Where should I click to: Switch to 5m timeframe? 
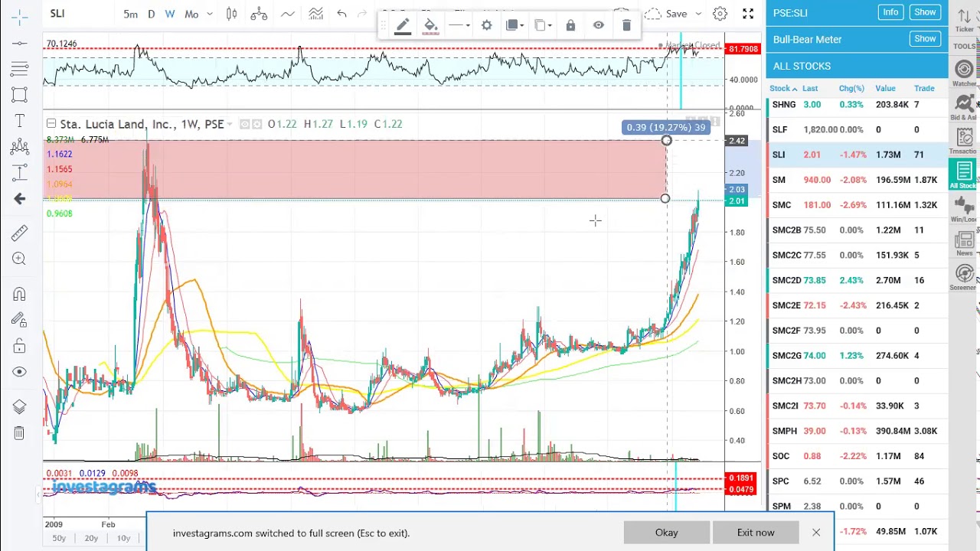point(131,14)
